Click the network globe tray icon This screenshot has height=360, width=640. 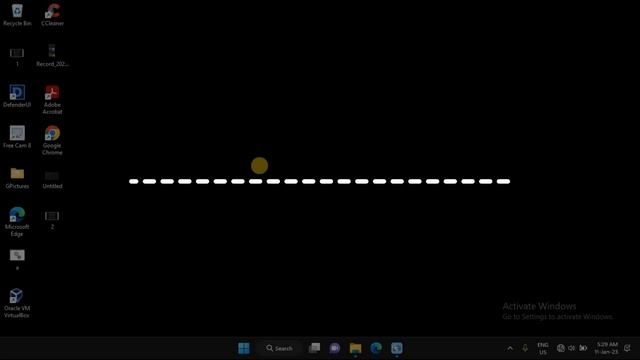click(x=561, y=348)
